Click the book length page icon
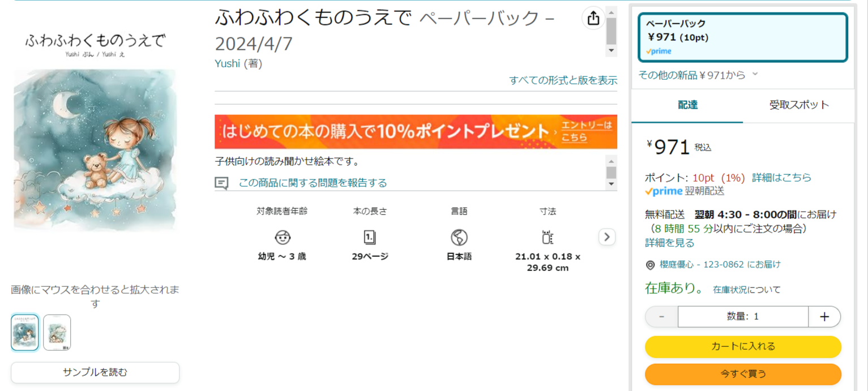The width and height of the screenshot is (868, 391). [370, 237]
